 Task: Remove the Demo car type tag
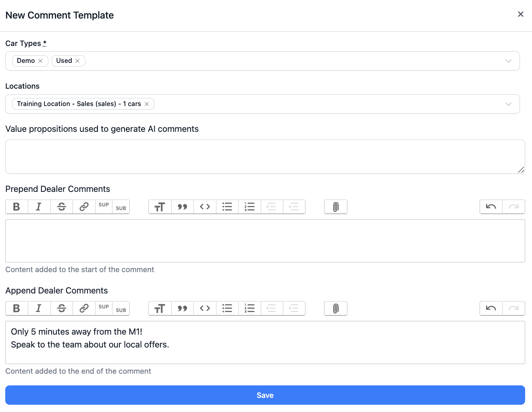40,61
